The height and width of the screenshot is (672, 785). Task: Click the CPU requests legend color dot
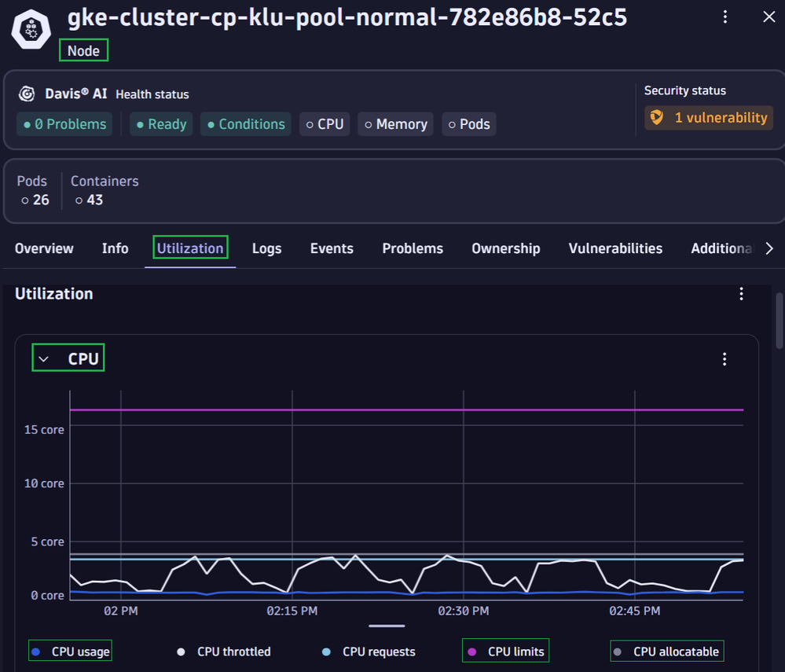click(327, 652)
